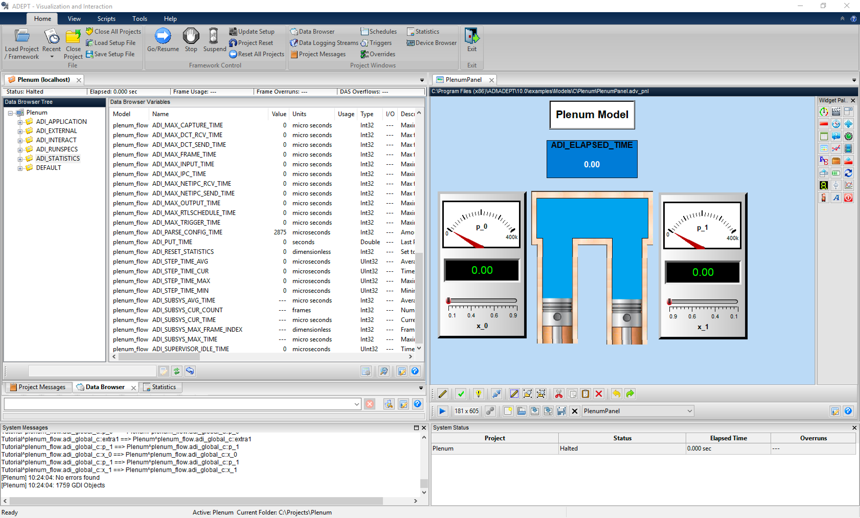Click the yellow undo arrow in panel toolbar
The height and width of the screenshot is (518, 860).
click(x=617, y=394)
